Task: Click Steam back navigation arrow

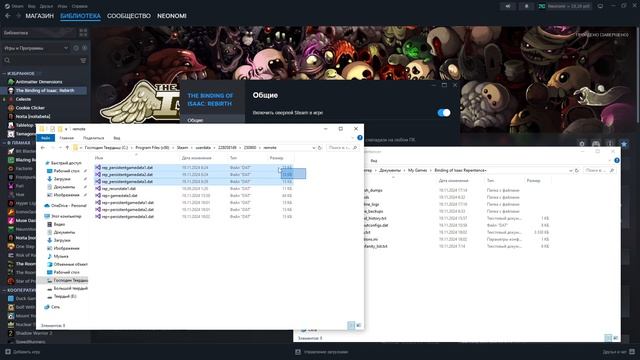Action: coord(8,16)
